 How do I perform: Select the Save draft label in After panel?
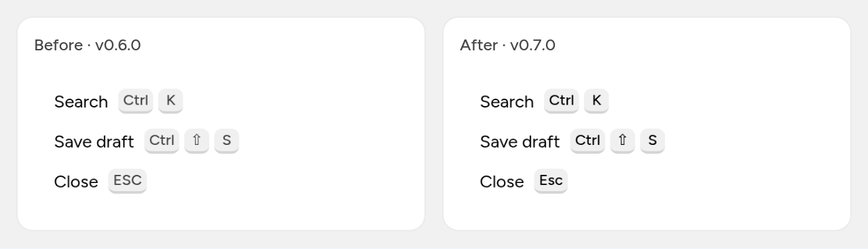click(x=520, y=142)
